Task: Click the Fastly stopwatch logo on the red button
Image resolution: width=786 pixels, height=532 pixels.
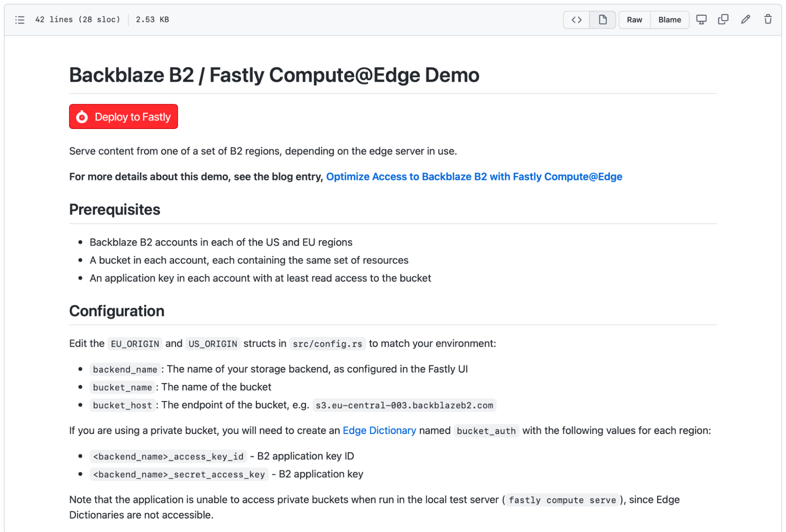Action: click(x=81, y=116)
